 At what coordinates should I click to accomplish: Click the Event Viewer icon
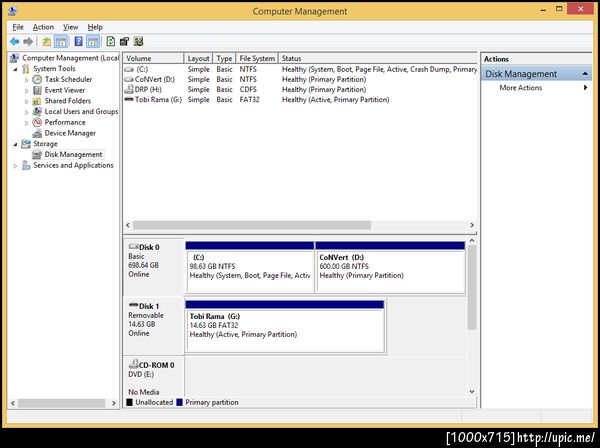pyautogui.click(x=37, y=90)
